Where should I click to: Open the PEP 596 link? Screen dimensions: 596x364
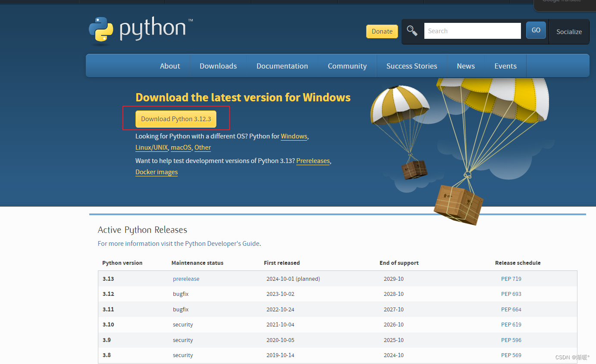pos(511,340)
